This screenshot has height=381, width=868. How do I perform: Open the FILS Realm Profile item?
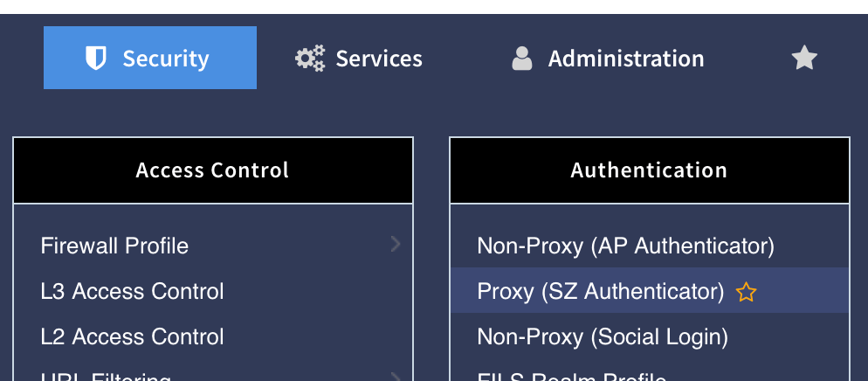[x=572, y=378]
